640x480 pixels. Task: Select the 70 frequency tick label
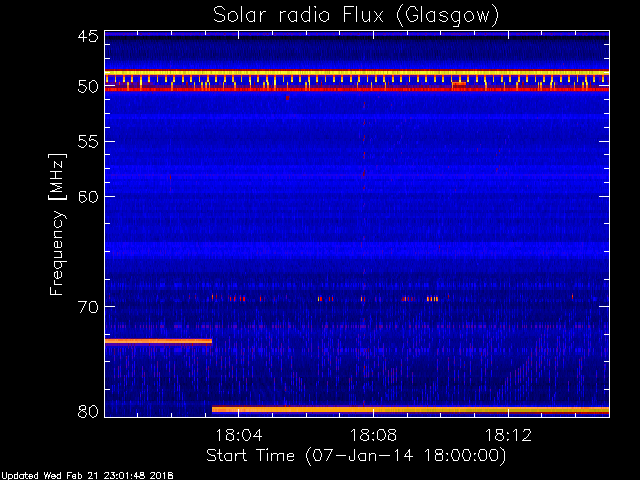(88, 307)
